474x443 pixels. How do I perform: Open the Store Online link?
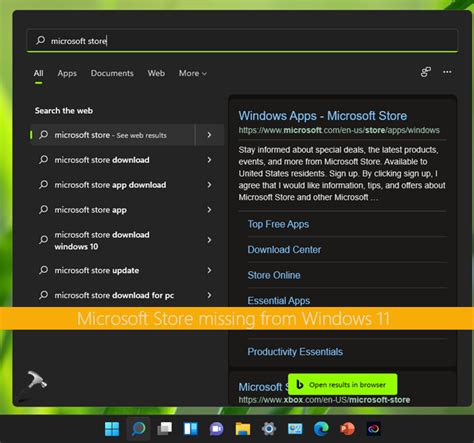point(274,275)
